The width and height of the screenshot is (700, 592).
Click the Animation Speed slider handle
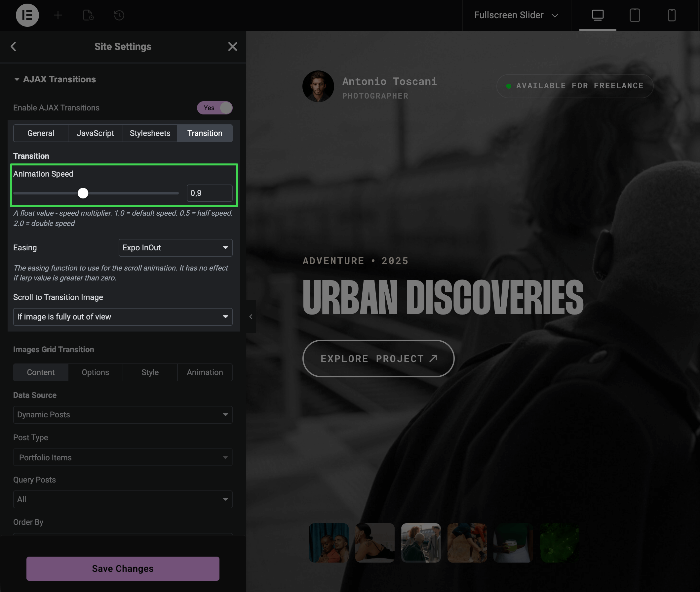point(83,193)
